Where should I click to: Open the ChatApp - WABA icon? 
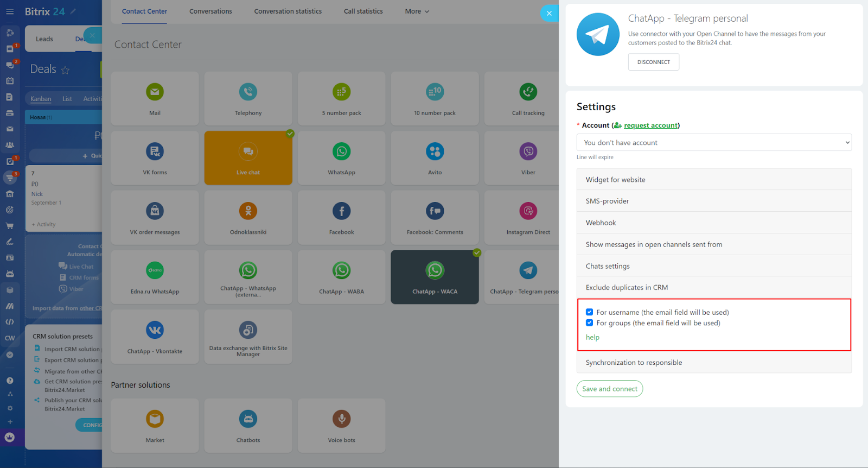341,270
